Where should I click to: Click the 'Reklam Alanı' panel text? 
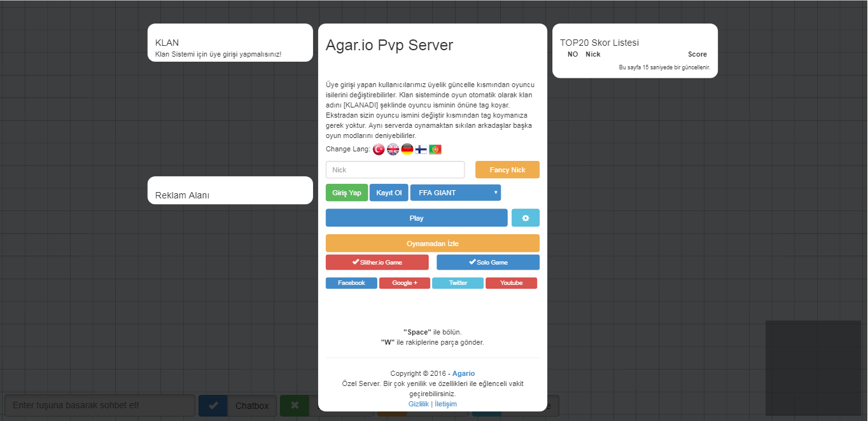click(x=182, y=195)
